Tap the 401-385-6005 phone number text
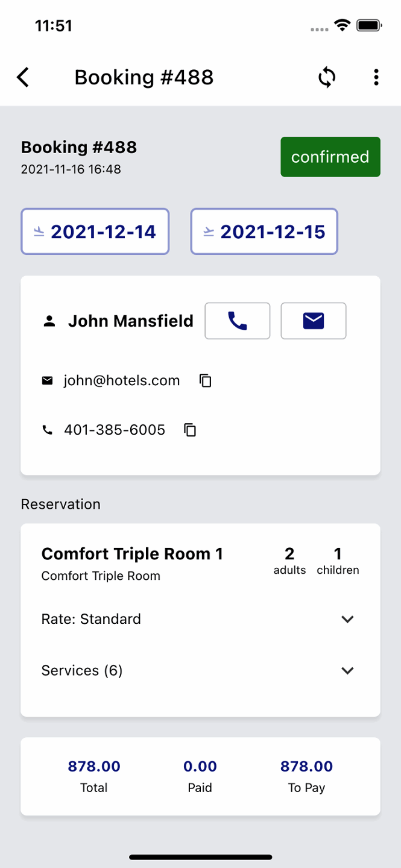Image resolution: width=401 pixels, height=868 pixels. pos(115,430)
